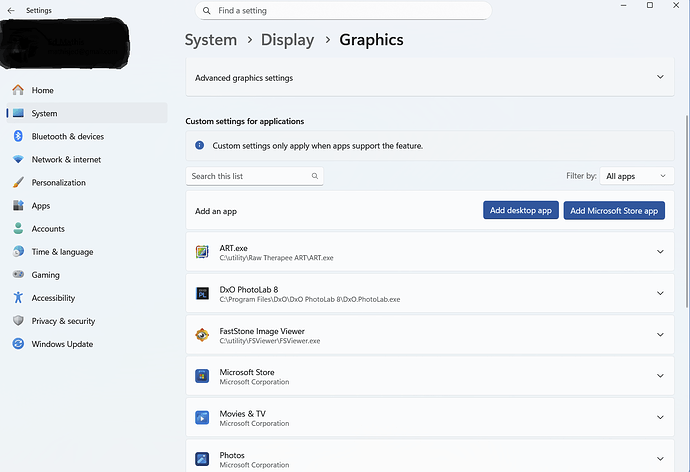Click the Microsoft Store app icon
The image size is (690, 472).
[x=202, y=376]
